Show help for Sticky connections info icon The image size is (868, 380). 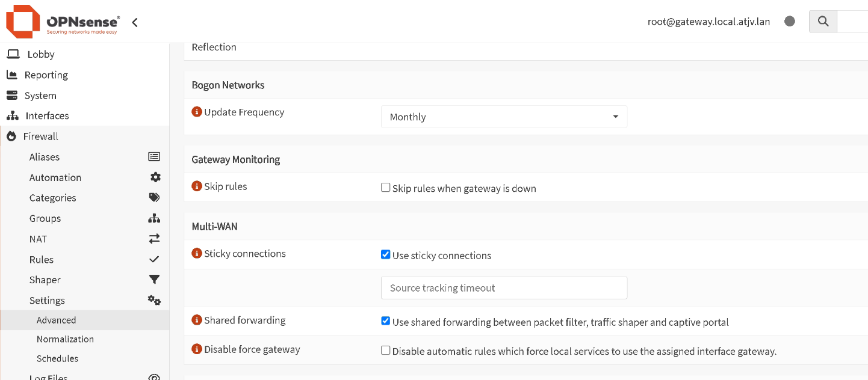[196, 254]
